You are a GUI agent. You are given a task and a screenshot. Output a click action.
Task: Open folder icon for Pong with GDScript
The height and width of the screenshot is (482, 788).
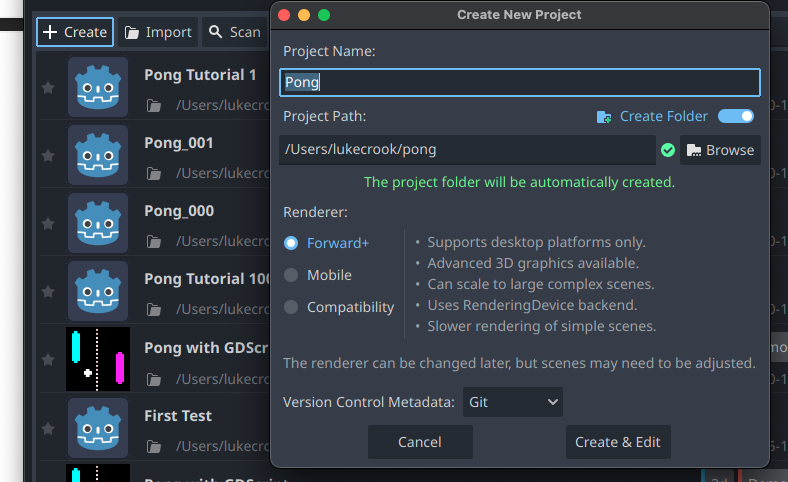tap(154, 379)
